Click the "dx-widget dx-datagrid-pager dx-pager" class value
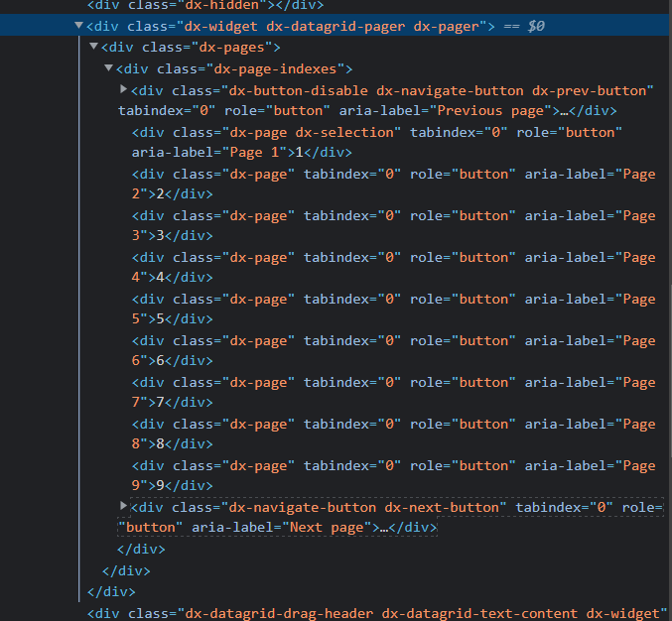Image resolution: width=672 pixels, height=621 pixels. pos(332,27)
